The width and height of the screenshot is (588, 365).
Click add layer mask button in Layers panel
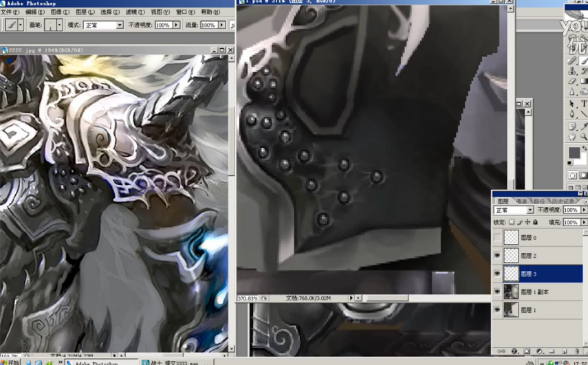click(x=527, y=351)
